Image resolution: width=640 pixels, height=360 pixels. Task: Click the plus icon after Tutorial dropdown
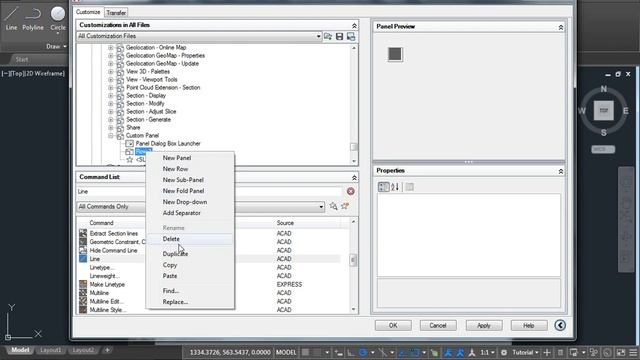coord(547,352)
